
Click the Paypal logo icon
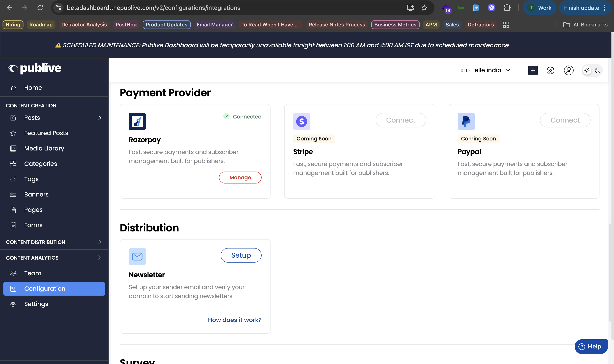pos(466,121)
